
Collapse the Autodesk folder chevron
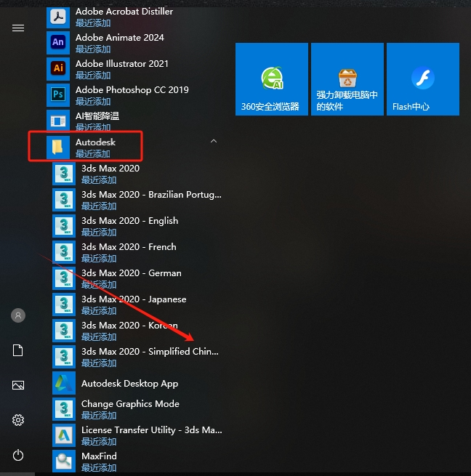[x=213, y=141]
